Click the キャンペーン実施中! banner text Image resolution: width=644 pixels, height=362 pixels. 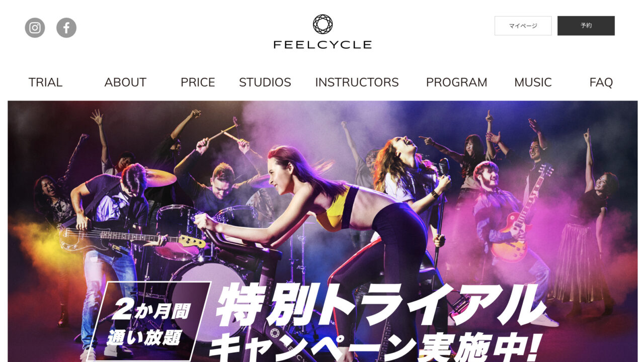pyautogui.click(x=374, y=348)
